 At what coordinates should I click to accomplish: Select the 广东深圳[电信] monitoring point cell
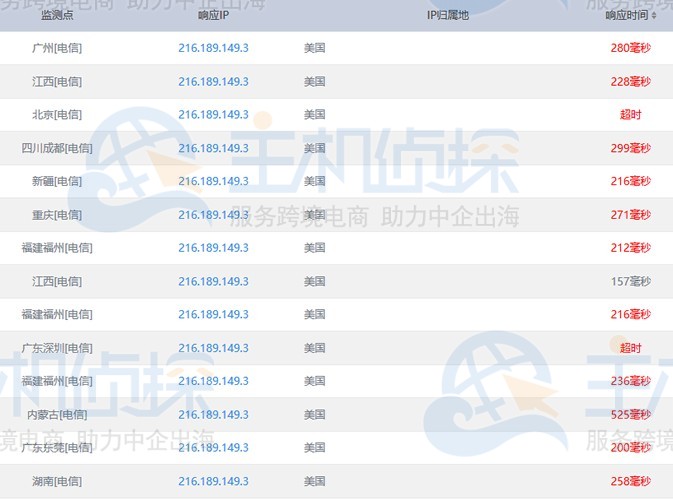[57, 348]
